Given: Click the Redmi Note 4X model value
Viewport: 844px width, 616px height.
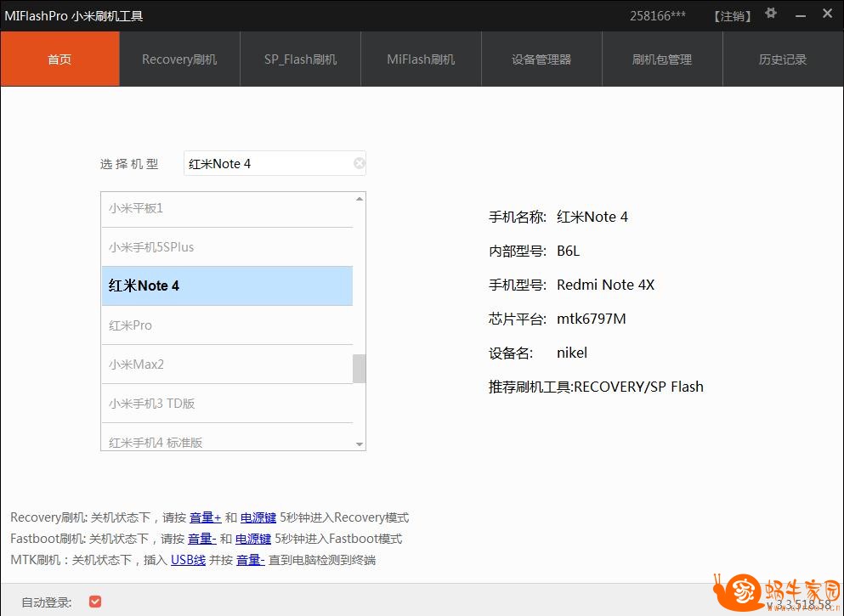Looking at the screenshot, I should click(605, 285).
